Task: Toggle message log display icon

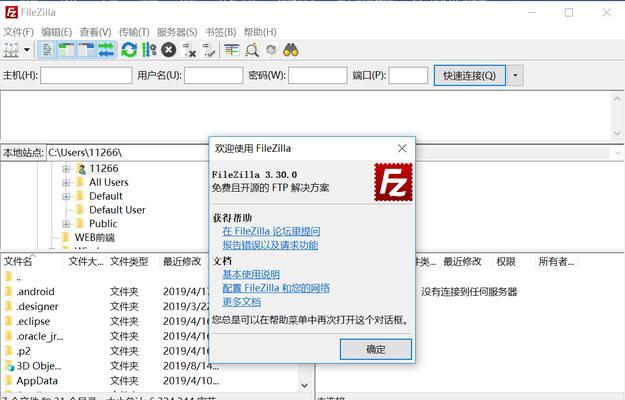Action: pos(47,50)
